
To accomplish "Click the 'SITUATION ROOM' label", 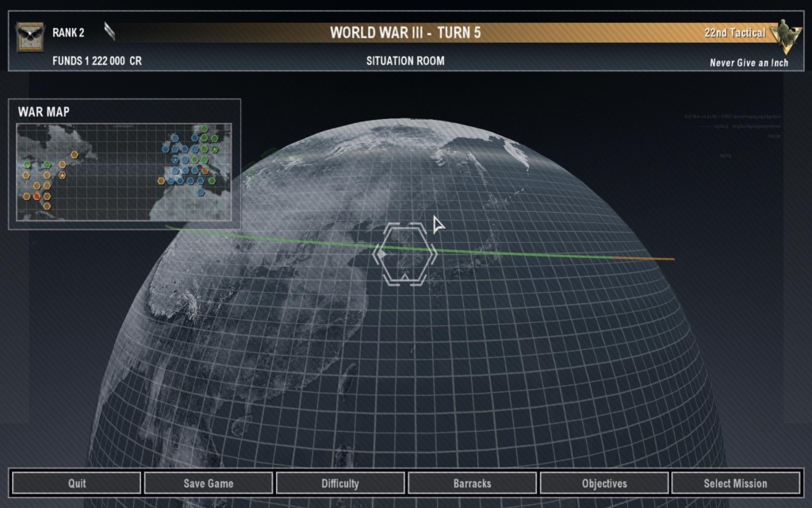I will coord(405,60).
